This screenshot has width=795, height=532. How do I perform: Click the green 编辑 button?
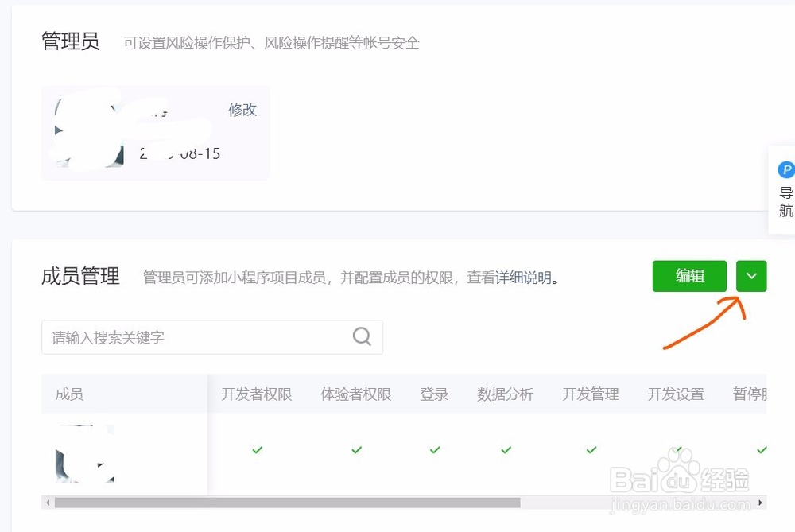pos(689,276)
